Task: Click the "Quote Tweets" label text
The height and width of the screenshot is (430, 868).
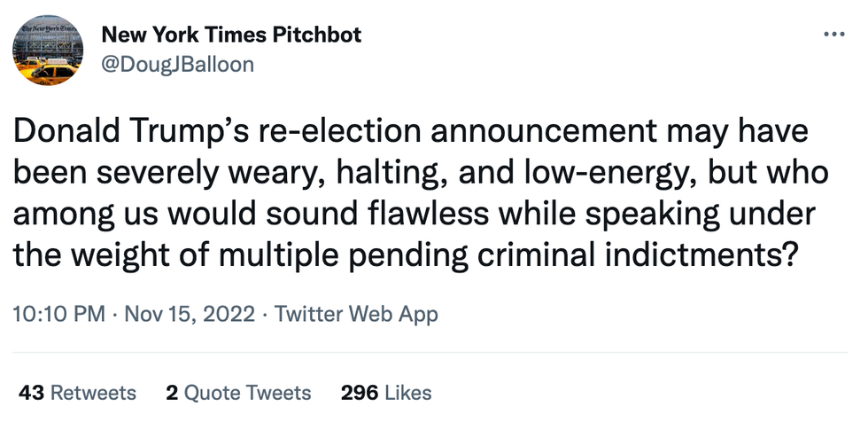Action: [249, 392]
